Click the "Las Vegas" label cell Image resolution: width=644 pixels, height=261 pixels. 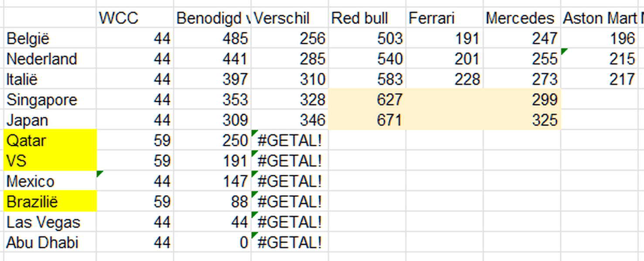50,223
